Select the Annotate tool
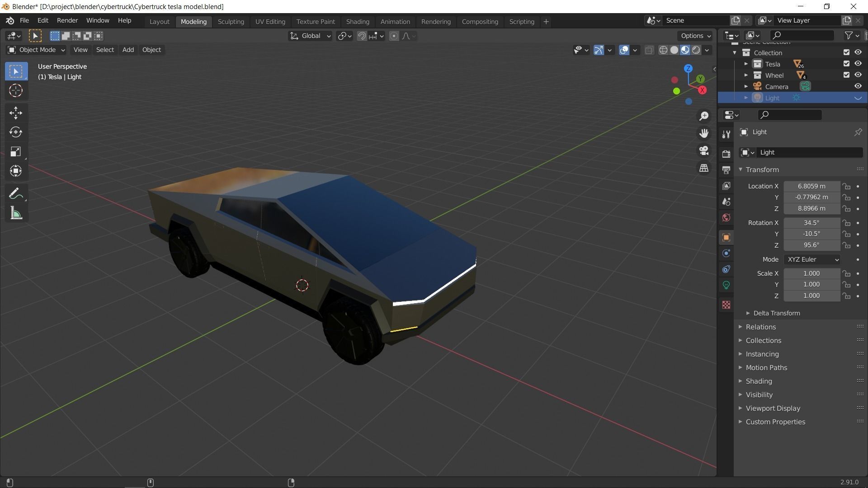Viewport: 868px width, 488px height. tap(16, 194)
